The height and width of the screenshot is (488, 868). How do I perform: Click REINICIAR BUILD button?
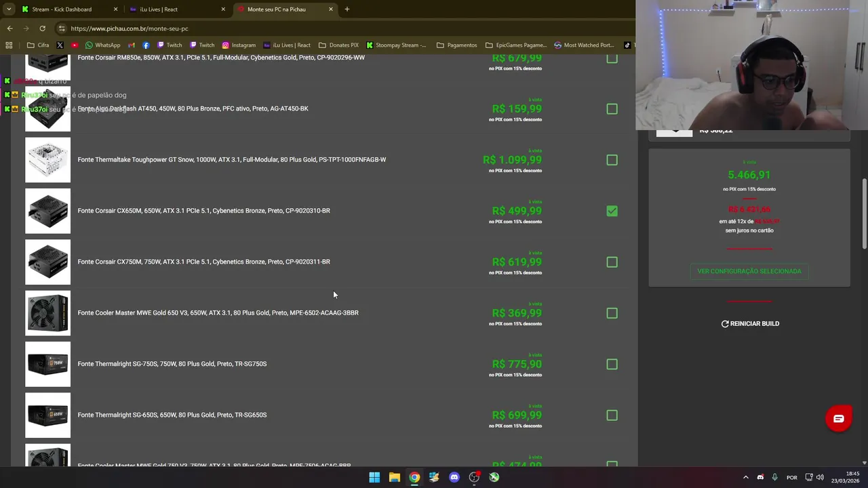(x=750, y=324)
